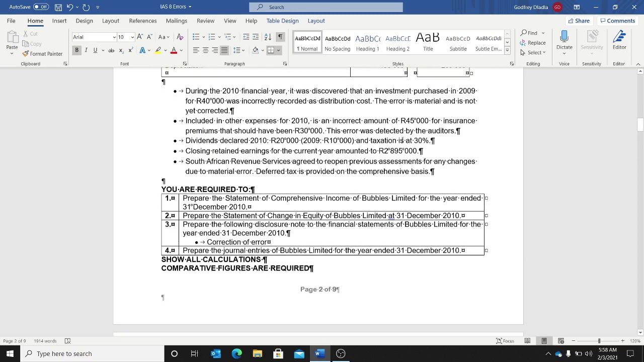Select the Format Painter tool
This screenshot has width=644, height=362.
tap(42, 54)
